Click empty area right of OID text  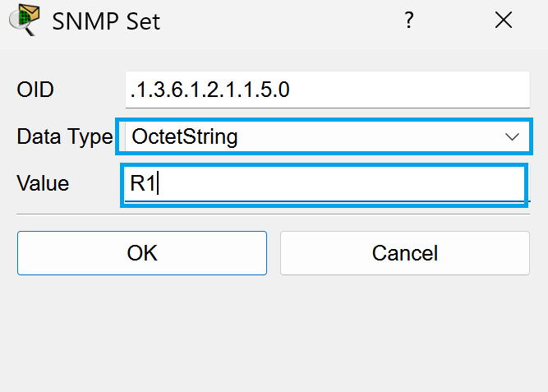pyautogui.click(x=409, y=90)
